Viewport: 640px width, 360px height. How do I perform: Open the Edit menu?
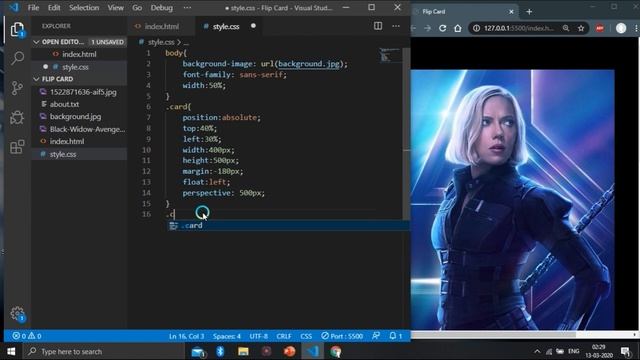tap(54, 8)
